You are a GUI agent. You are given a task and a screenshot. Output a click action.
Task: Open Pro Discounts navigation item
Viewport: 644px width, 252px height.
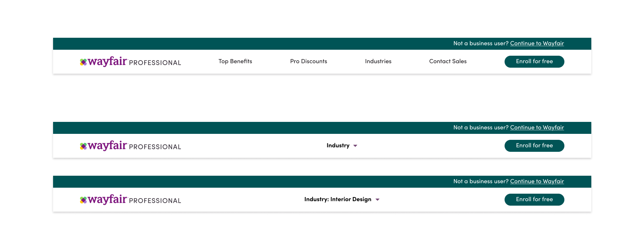pos(309,61)
